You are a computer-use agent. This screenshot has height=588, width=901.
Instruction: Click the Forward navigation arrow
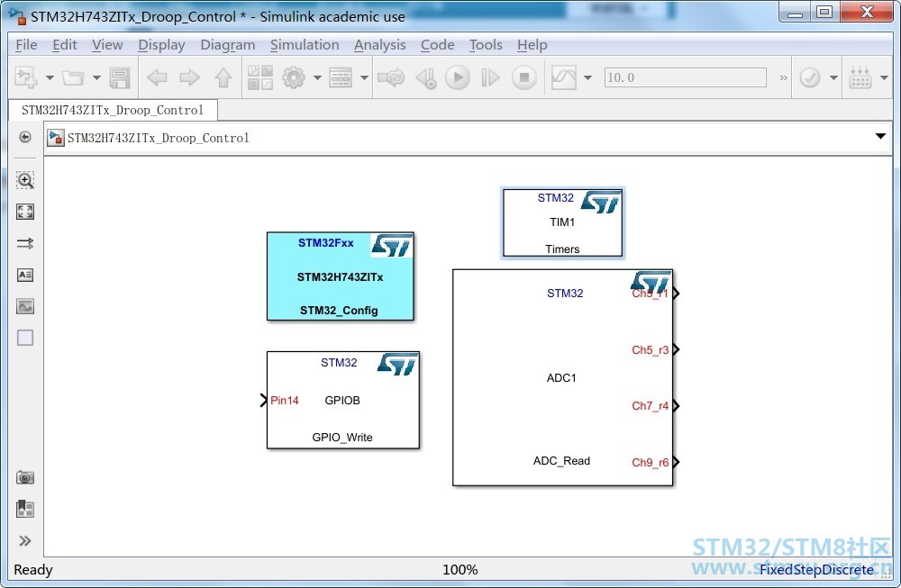pos(189,77)
